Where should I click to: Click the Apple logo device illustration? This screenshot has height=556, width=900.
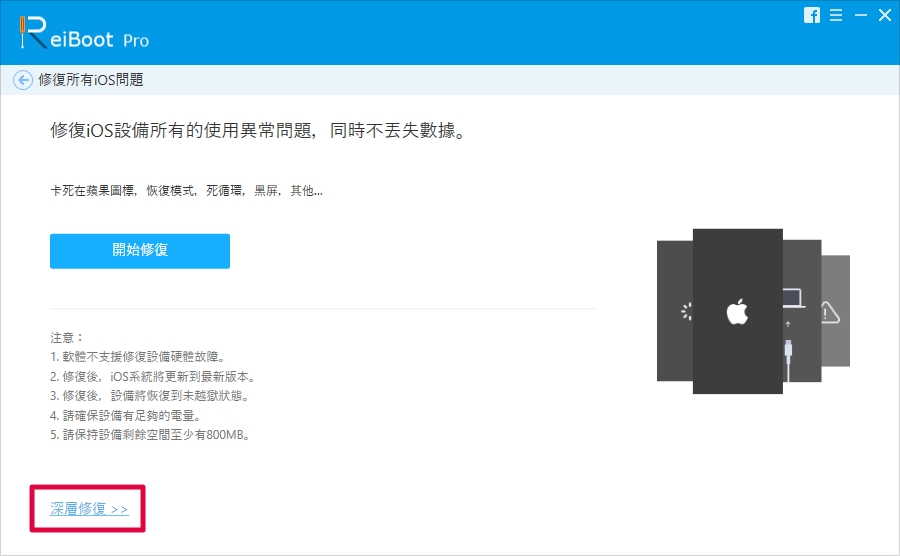click(738, 312)
